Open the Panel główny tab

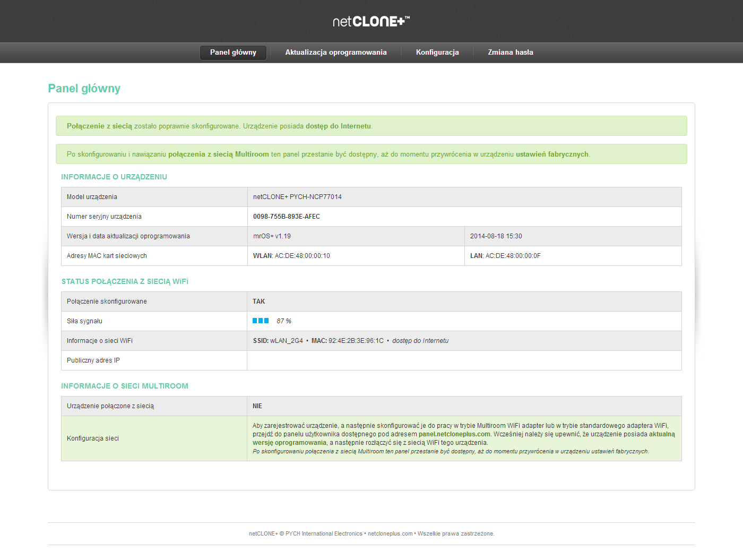233,53
